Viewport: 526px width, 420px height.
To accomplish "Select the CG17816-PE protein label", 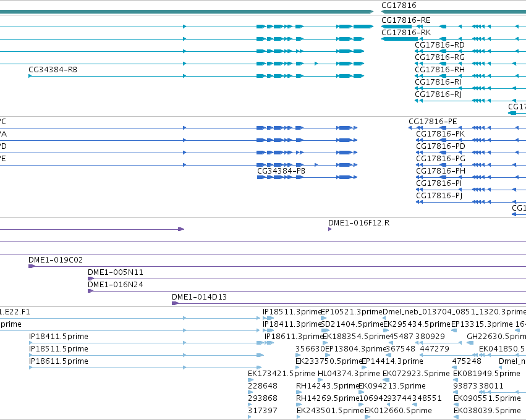I will click(x=433, y=122).
